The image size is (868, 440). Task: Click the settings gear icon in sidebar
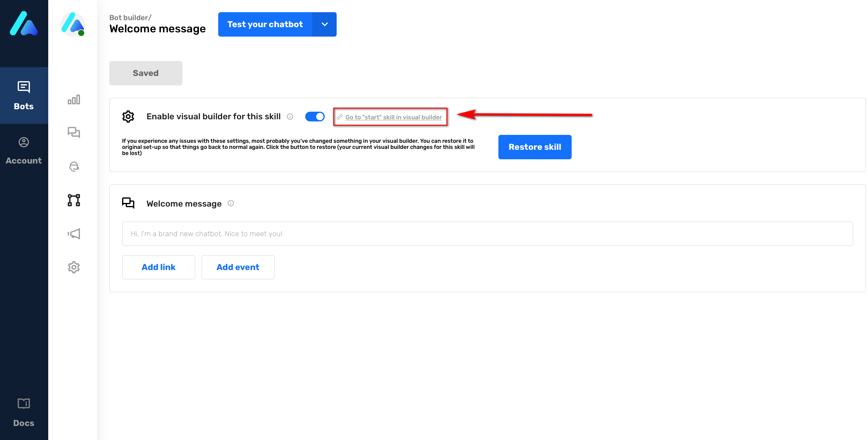pyautogui.click(x=74, y=267)
